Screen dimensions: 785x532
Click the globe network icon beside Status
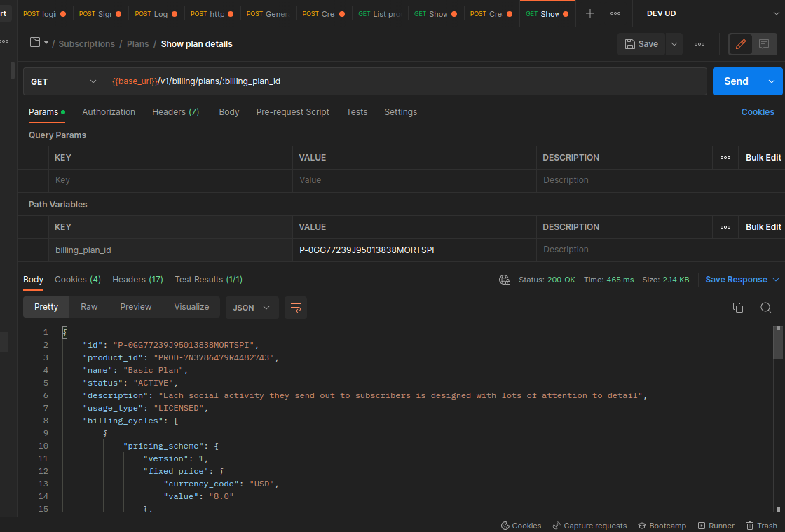click(x=505, y=280)
